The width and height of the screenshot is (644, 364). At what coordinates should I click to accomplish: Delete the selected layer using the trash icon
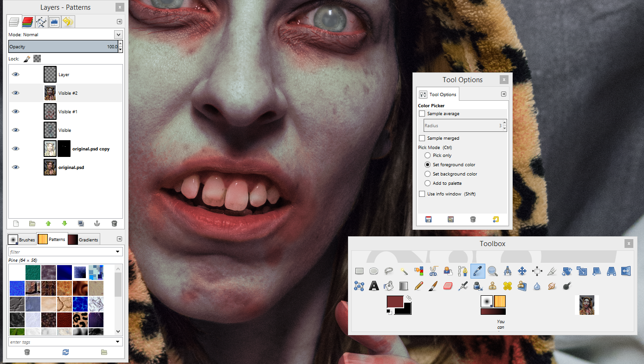coord(114,223)
